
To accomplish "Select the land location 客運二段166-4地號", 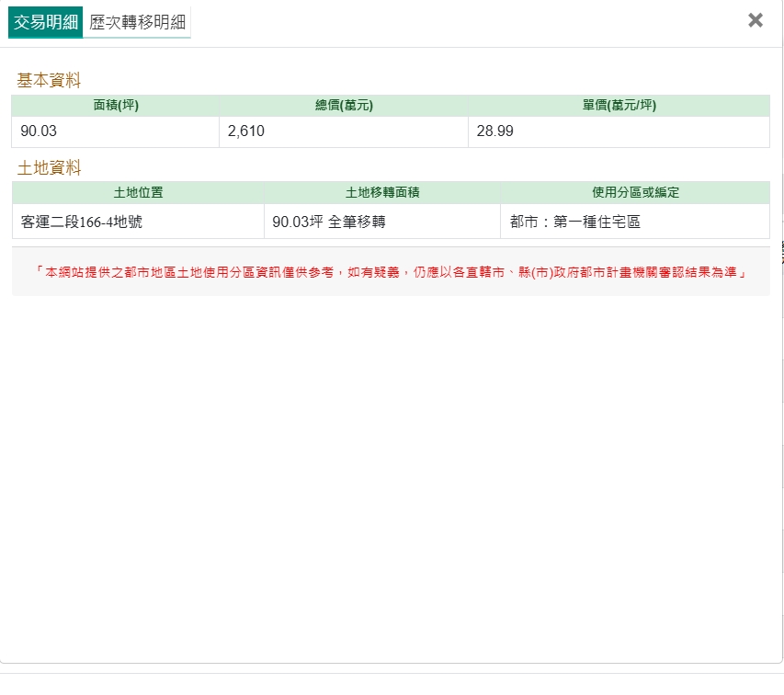I will click(x=82, y=222).
